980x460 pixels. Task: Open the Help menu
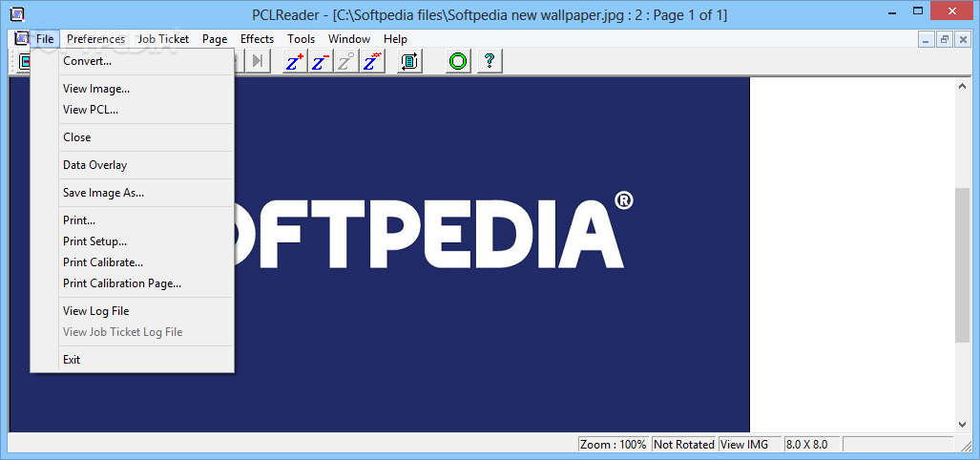click(x=396, y=39)
